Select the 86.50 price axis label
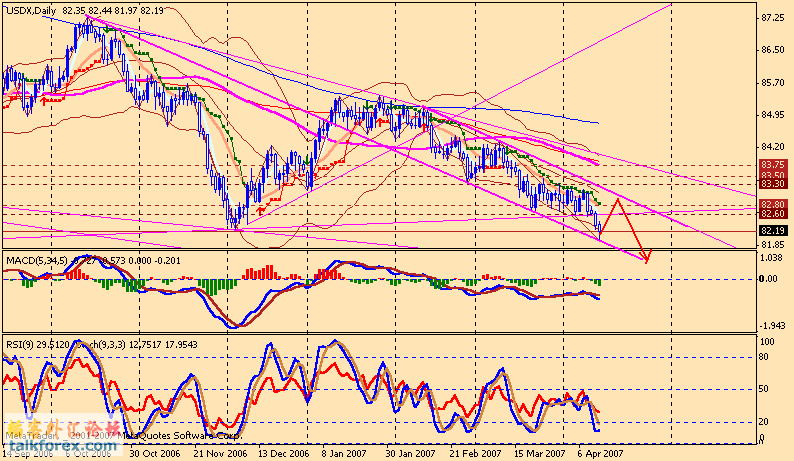This screenshot has width=794, height=461. [x=773, y=50]
